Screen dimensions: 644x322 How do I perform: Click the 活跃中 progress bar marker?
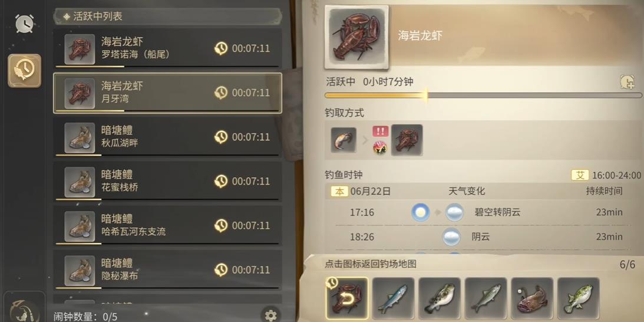pyautogui.click(x=426, y=96)
